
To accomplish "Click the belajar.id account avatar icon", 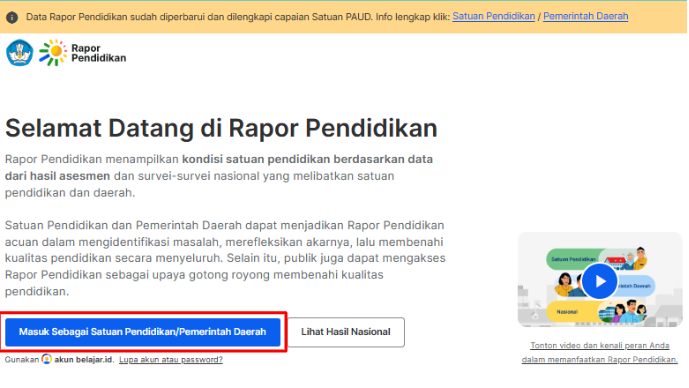I will pos(47,359).
